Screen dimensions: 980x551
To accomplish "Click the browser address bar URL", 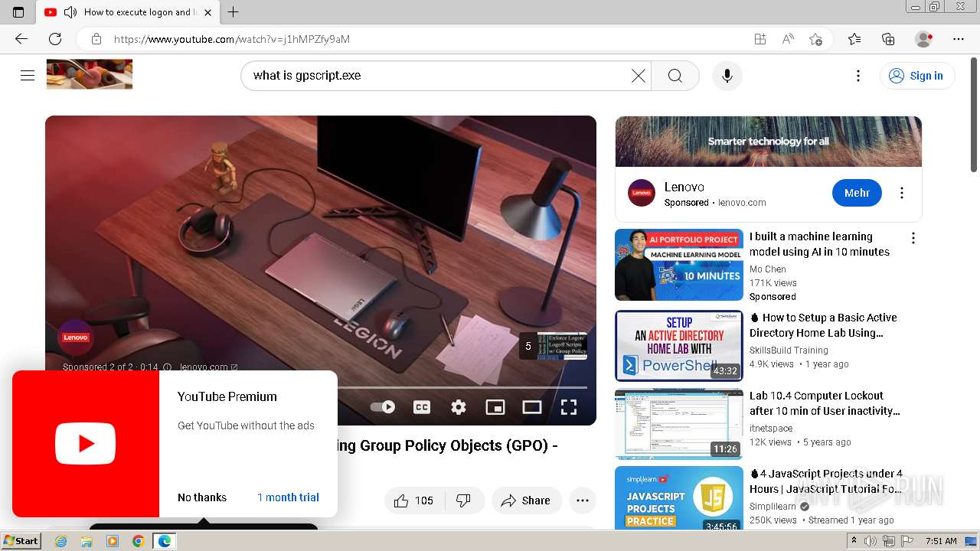I will (232, 39).
